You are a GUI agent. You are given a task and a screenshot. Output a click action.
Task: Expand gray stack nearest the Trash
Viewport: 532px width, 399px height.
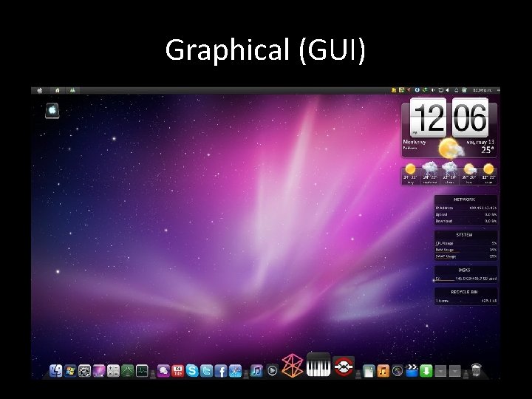pyautogui.click(x=455, y=371)
